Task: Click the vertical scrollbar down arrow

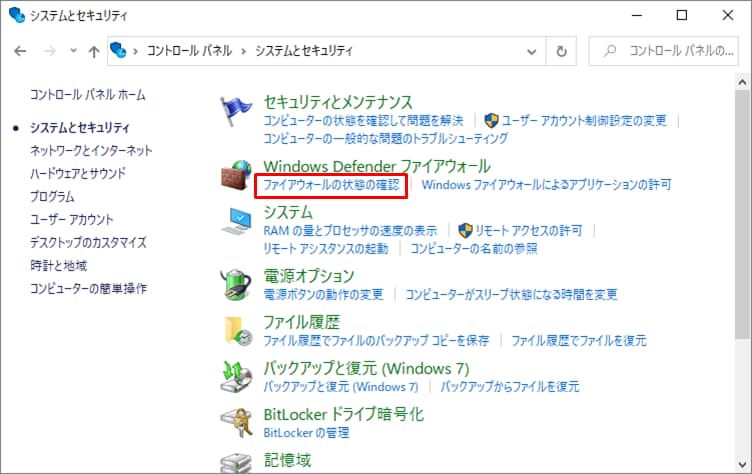Action: coord(742,464)
